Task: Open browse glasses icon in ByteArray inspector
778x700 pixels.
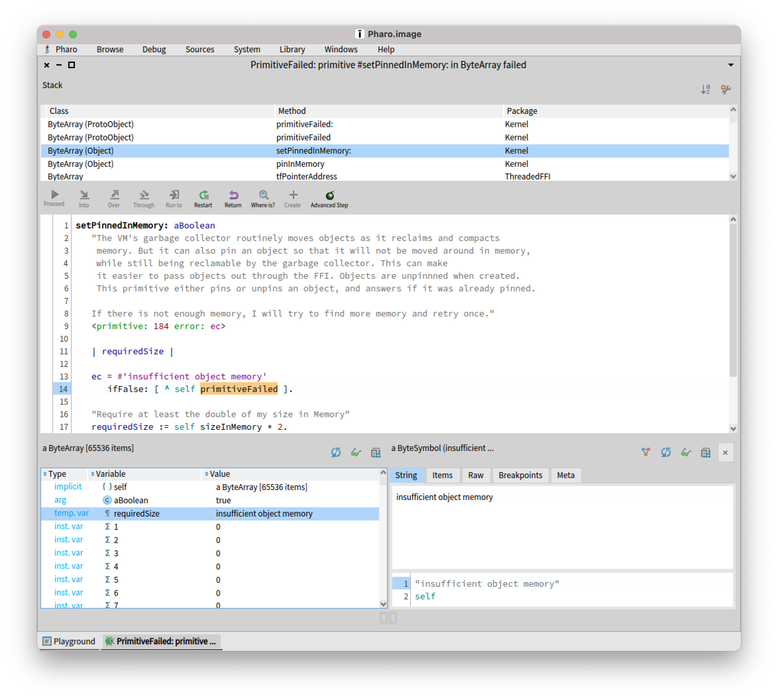Action: (x=356, y=453)
